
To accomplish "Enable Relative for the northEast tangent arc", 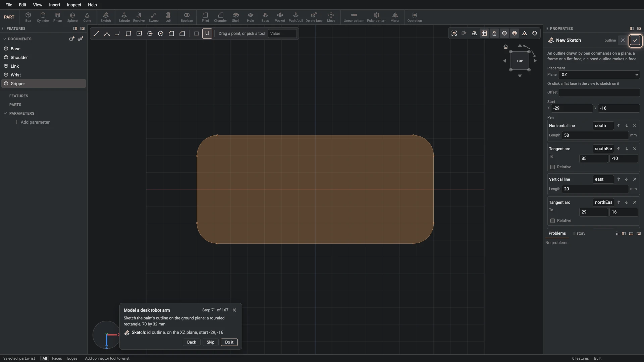I will point(552,221).
